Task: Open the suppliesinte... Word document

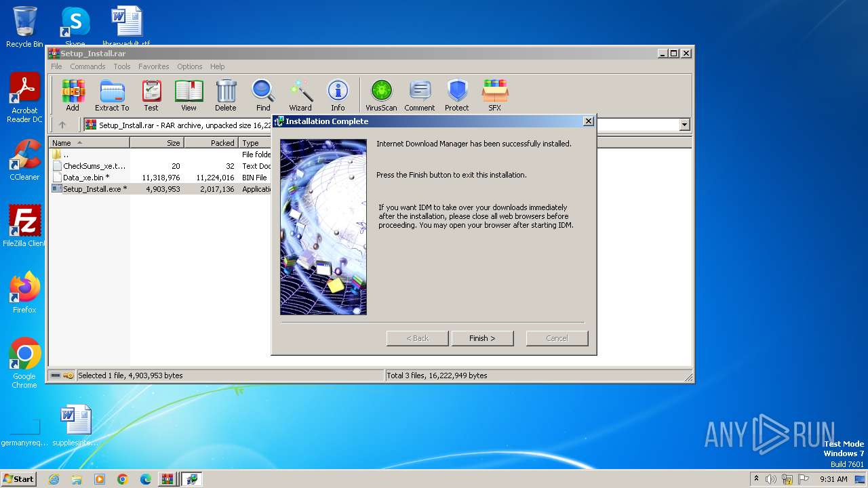Action: coord(75,426)
